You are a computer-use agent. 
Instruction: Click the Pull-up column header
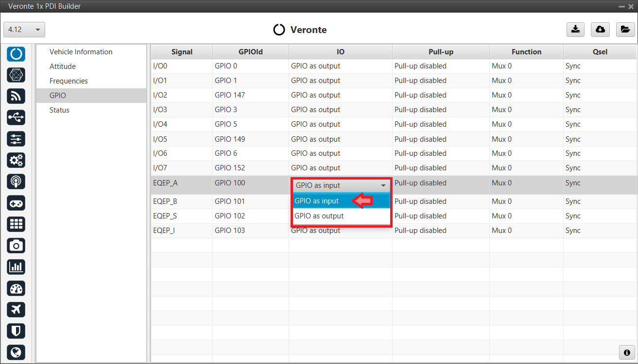(441, 52)
